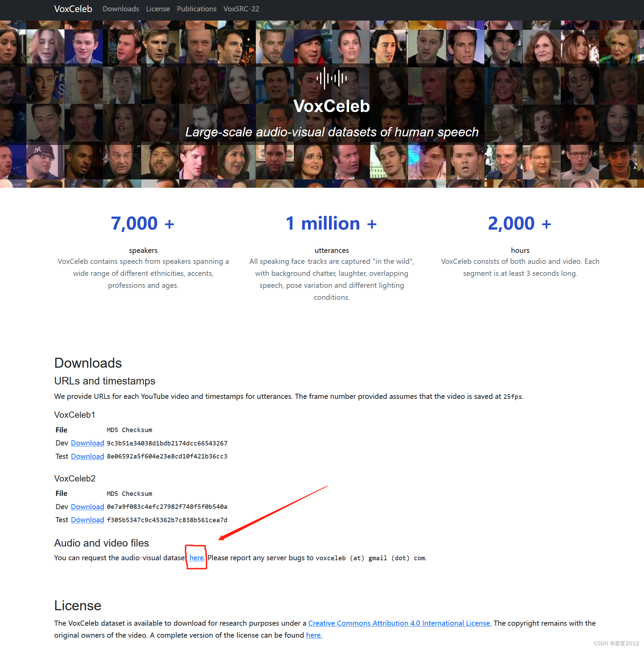Image resolution: width=644 pixels, height=649 pixels.
Task: Click the audio waveform logo icon
Action: 331,78
